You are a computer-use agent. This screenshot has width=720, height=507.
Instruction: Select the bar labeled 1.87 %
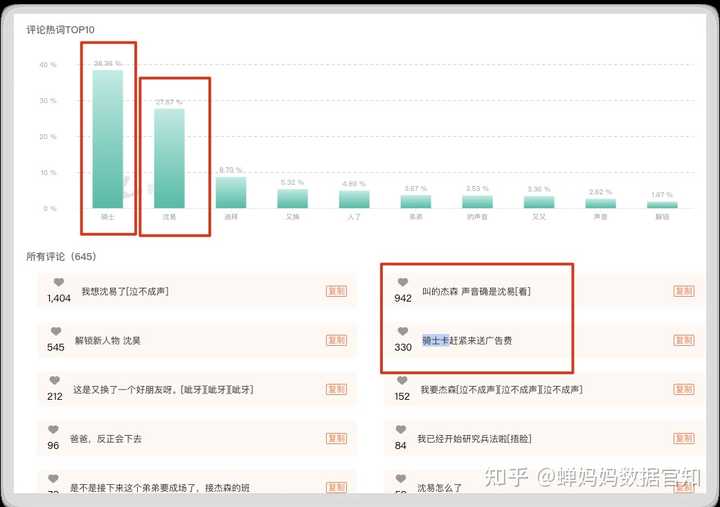[x=662, y=205]
